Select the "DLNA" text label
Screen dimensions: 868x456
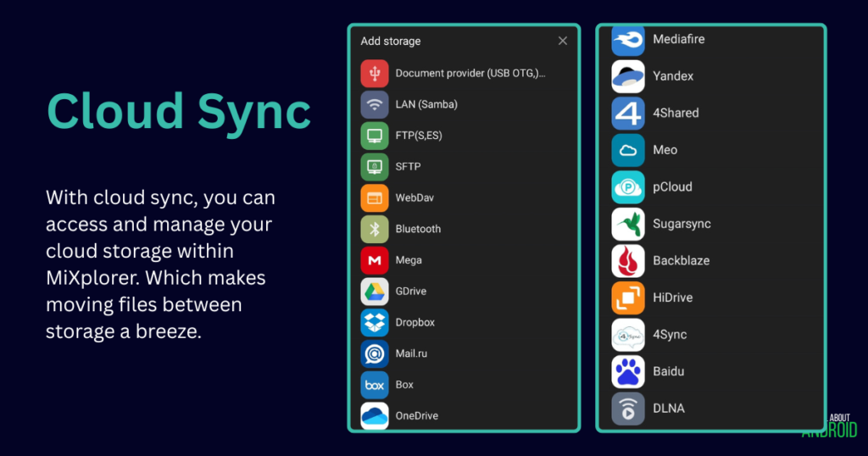669,409
